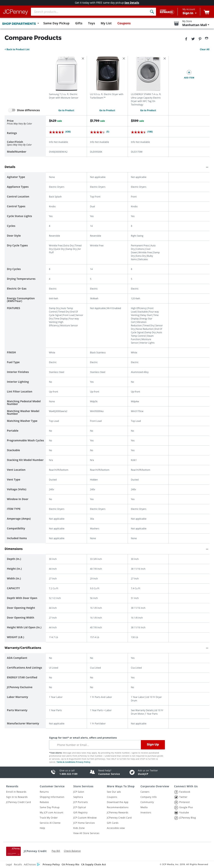Go back to the Product List

(17, 49)
